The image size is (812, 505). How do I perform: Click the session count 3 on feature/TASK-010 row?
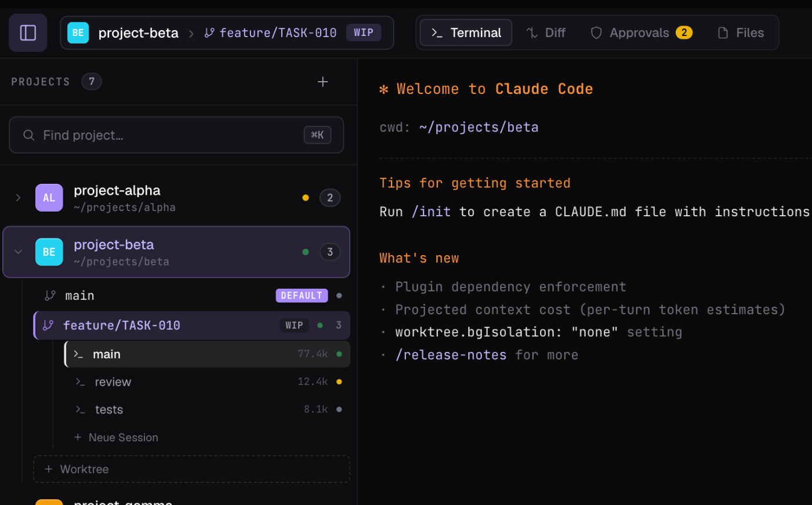pyautogui.click(x=339, y=325)
